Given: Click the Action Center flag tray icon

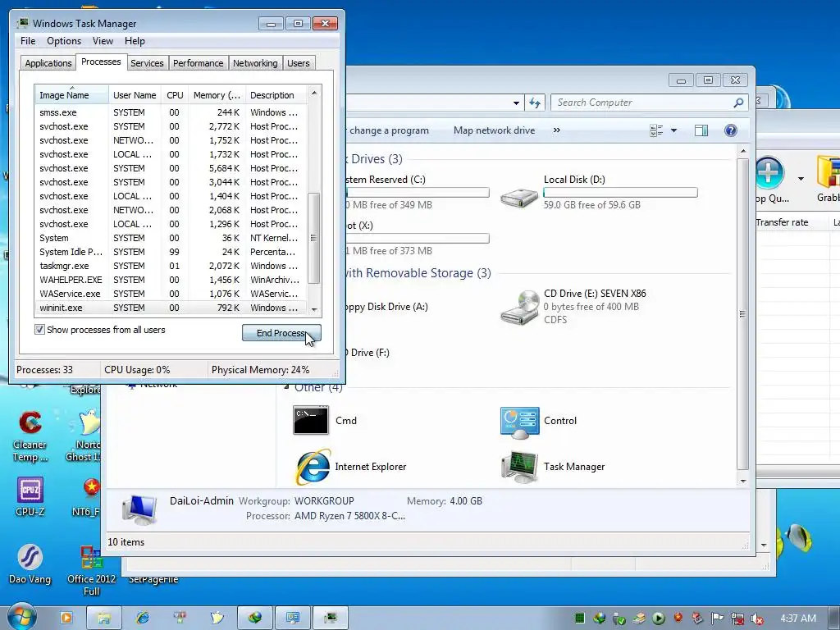Looking at the screenshot, I should coord(717,619).
